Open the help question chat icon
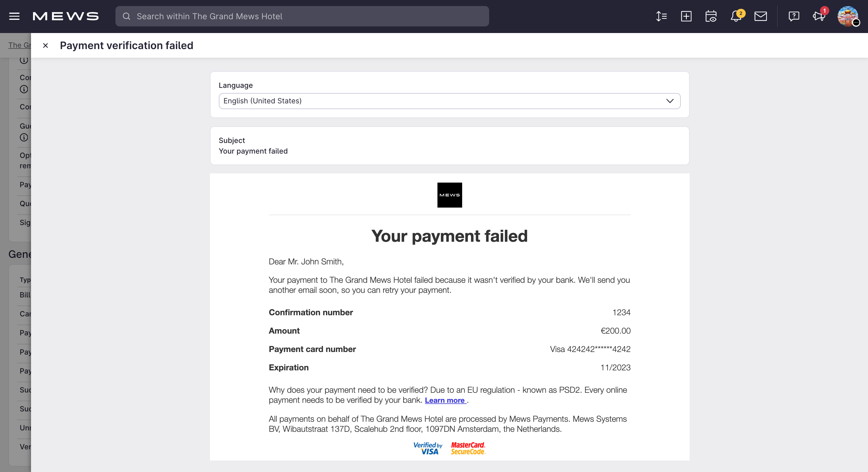The image size is (868, 472). pyautogui.click(x=794, y=16)
